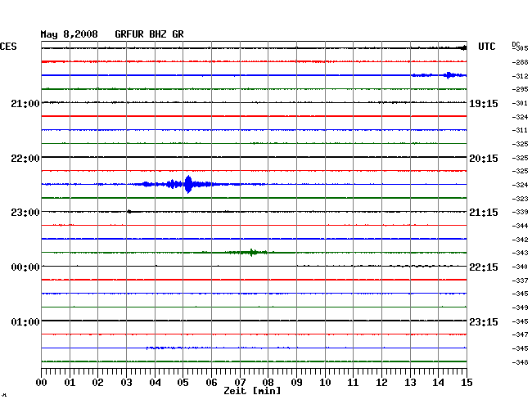Image resolution: width=532 pixels, height=404 pixels.
Task: Click the DC offset value -323
Action: 520,199
